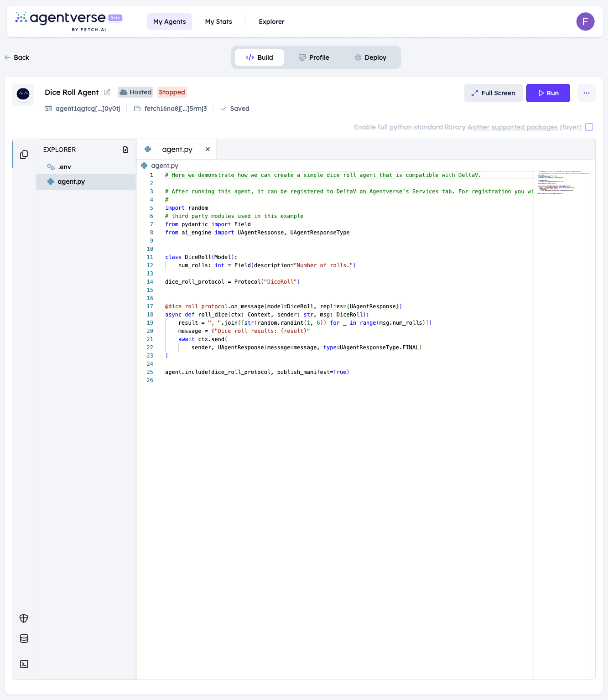Open Full Screen editor mode
608x700 pixels.
coord(493,93)
